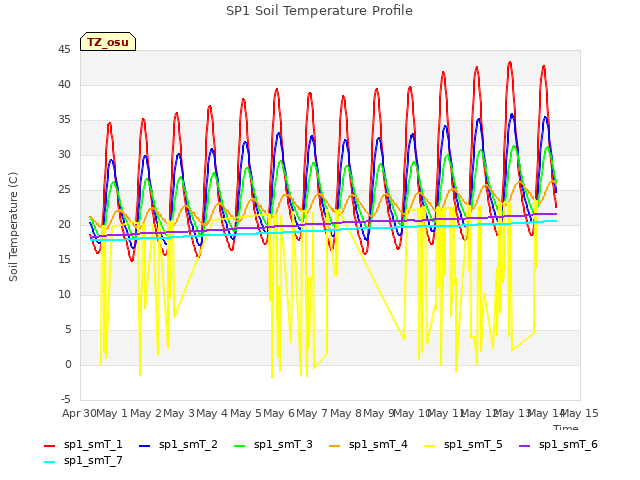Viewport: 640px width, 480px height.
Task: Click the May 7 x-axis date label
Action: (x=312, y=413)
